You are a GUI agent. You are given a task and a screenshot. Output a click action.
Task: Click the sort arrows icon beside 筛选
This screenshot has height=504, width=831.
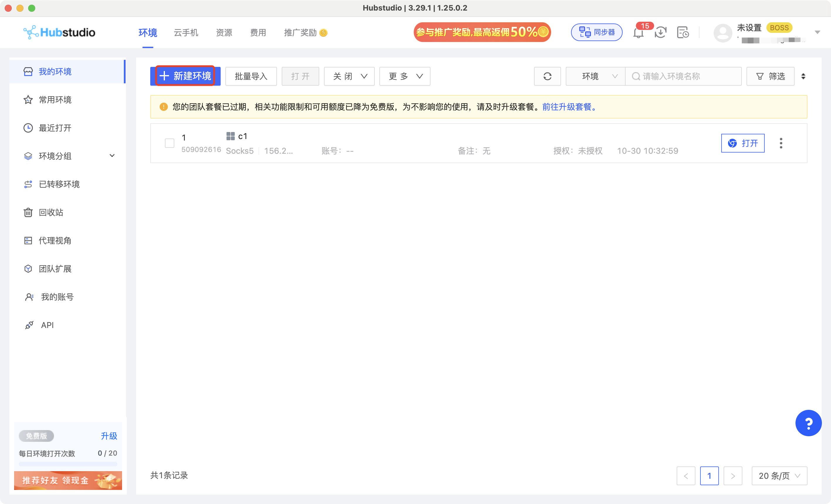point(803,76)
